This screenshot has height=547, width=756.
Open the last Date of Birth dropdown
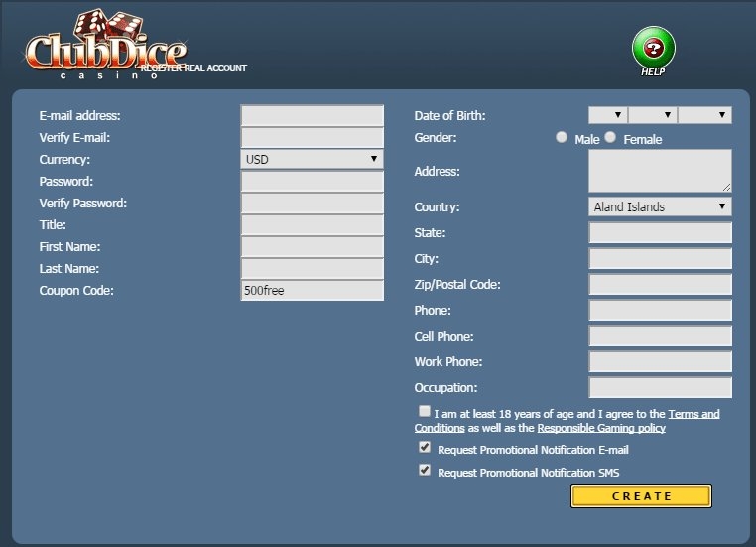(x=704, y=115)
